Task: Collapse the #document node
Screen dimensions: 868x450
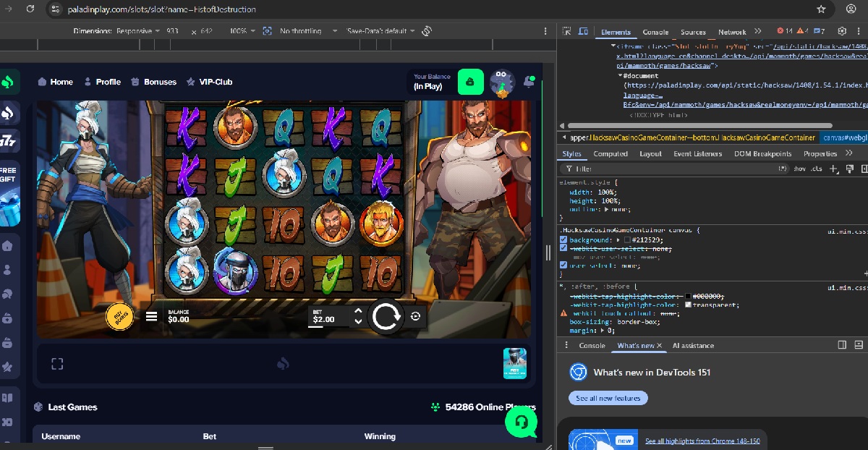Action: coord(620,75)
